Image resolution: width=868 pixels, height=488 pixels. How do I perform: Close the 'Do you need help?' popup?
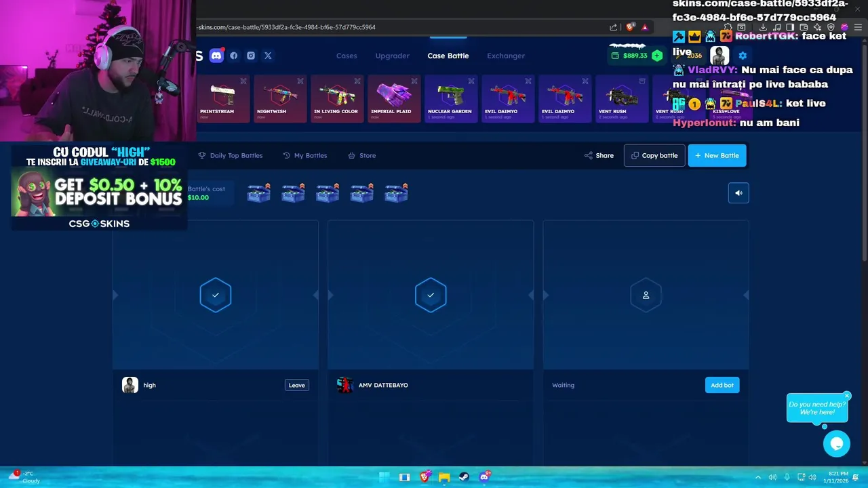click(x=847, y=396)
